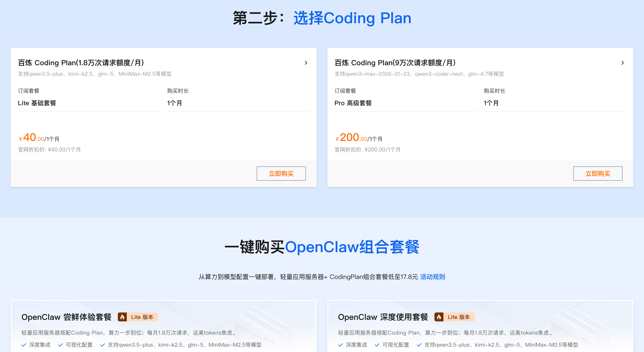
Task: Click the checkmark beside 深度集成 in 尝鲜体验套餐
Action: pyautogui.click(x=24, y=345)
